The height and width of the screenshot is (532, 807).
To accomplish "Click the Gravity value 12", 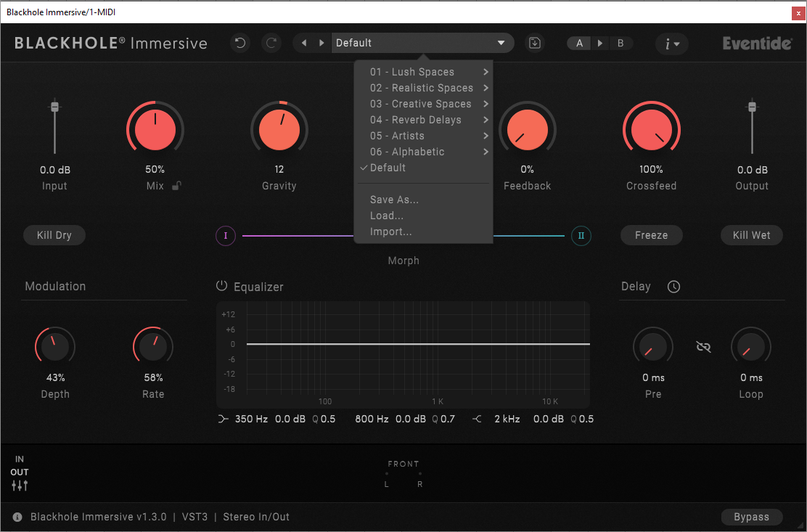I will [x=279, y=169].
